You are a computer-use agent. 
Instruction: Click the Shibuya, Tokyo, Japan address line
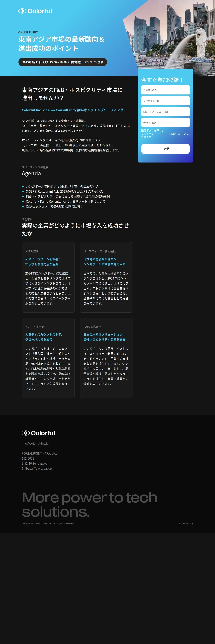(37, 468)
